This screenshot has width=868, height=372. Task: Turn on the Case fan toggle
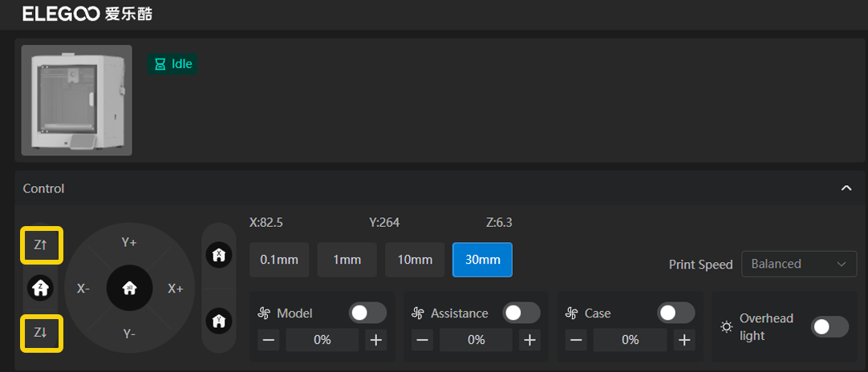point(675,313)
